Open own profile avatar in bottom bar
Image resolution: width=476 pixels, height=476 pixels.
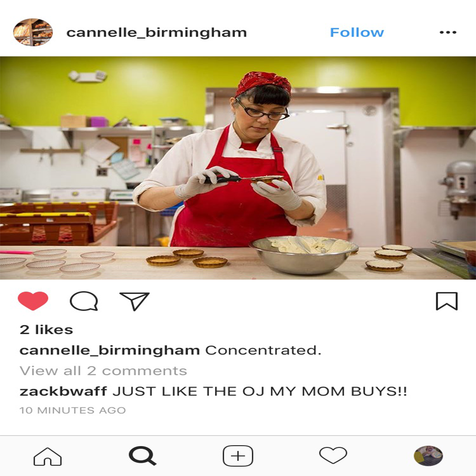point(428,456)
